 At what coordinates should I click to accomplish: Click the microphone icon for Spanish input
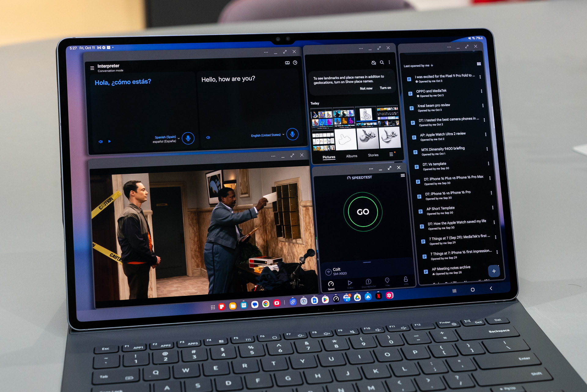[x=189, y=138]
